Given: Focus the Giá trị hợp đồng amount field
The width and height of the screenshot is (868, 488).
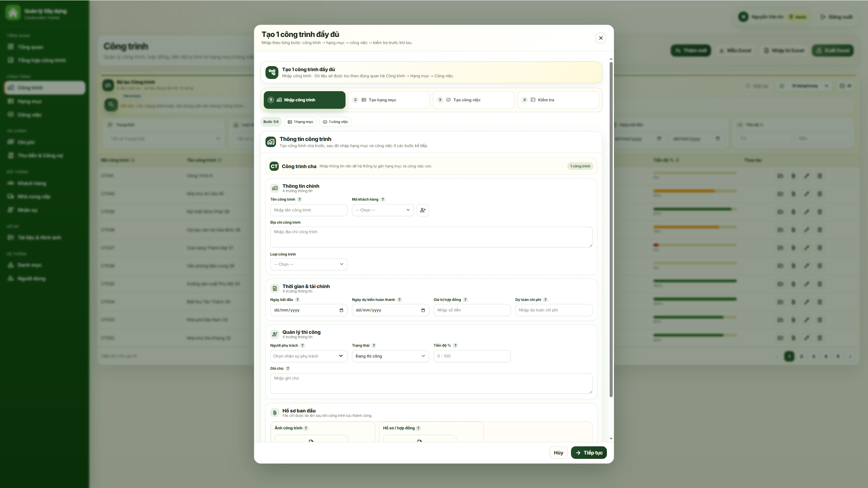Looking at the screenshot, I should coord(472,310).
